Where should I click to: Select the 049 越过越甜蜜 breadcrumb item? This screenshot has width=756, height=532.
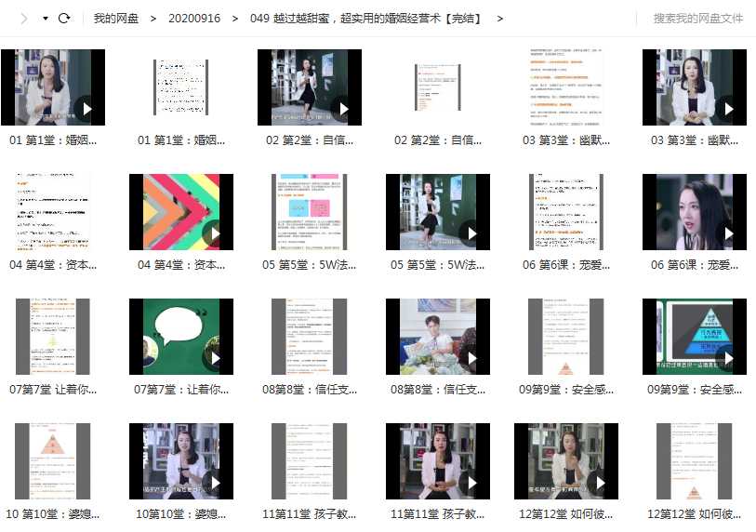(x=366, y=19)
